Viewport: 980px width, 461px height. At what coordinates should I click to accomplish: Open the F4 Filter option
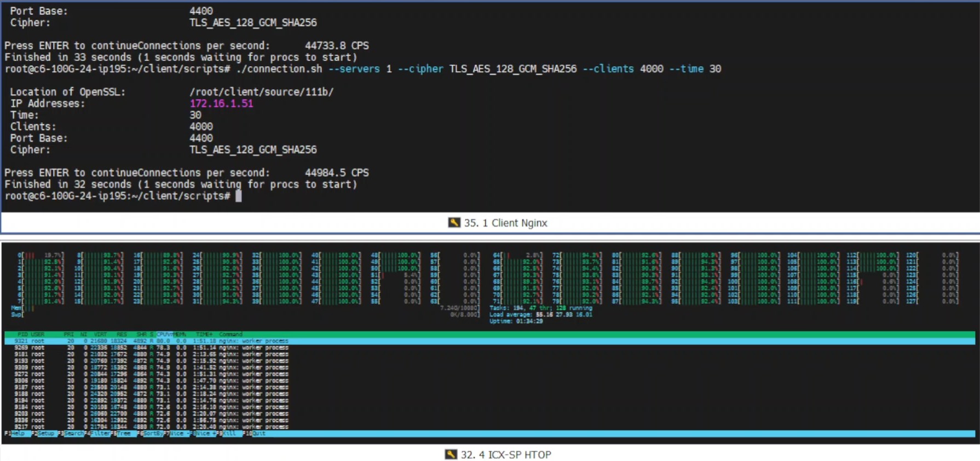tap(100, 434)
